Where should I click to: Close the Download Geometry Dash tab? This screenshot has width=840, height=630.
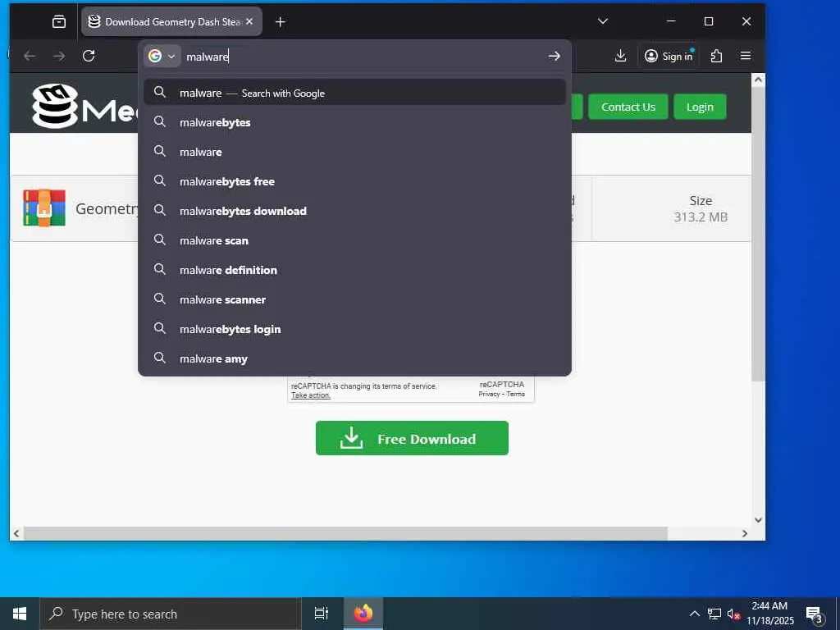pyautogui.click(x=249, y=21)
